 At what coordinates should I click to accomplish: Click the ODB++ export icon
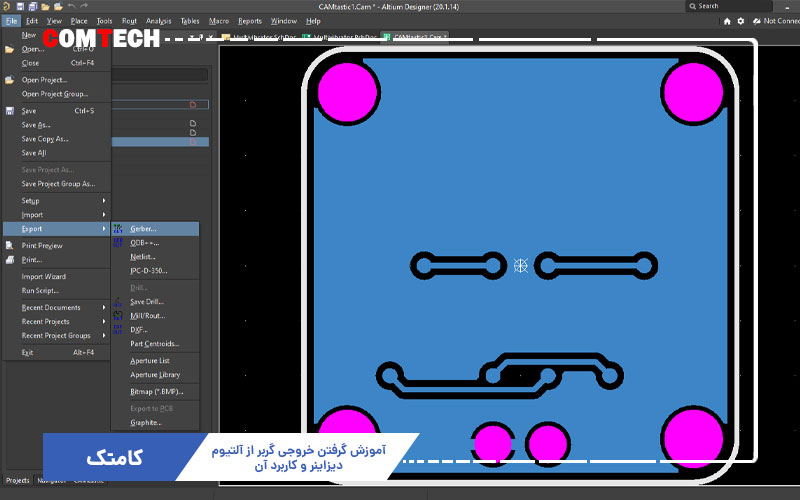click(118, 243)
